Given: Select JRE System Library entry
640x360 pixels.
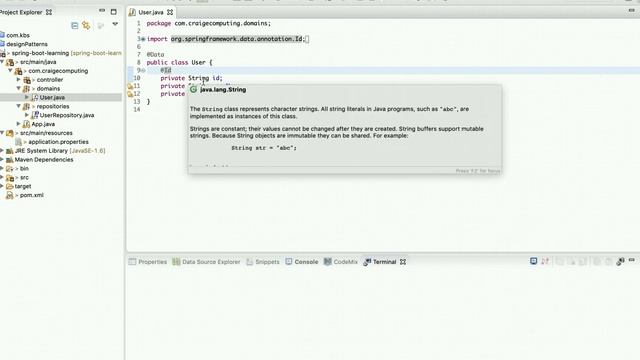Looking at the screenshot, I should pyautogui.click(x=60, y=151).
